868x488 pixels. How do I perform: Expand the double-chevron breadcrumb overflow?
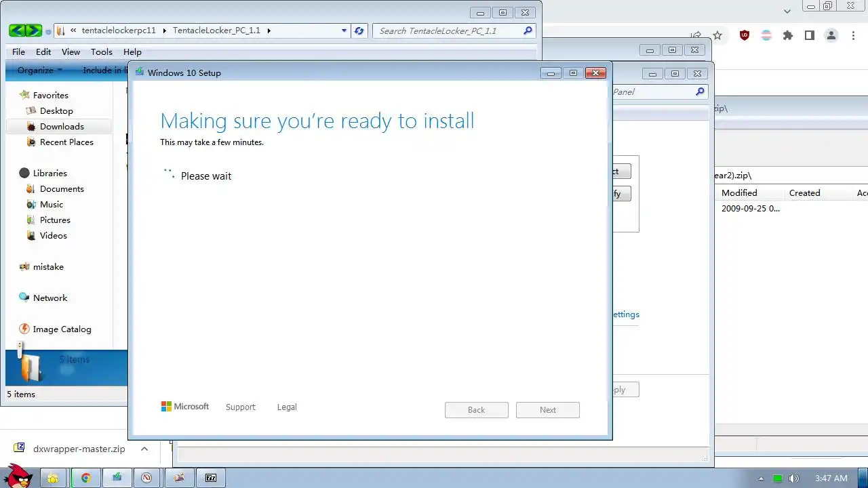click(73, 30)
